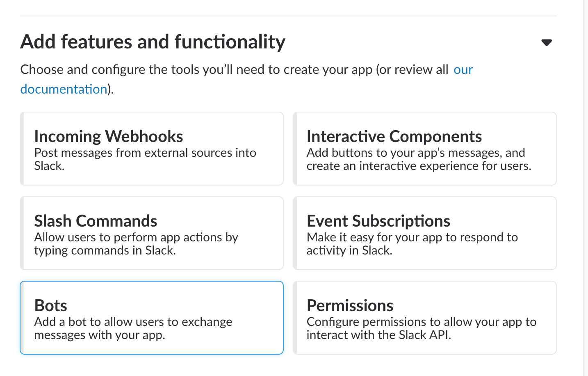
Task: Click the 'our' link text
Action: coord(463,69)
